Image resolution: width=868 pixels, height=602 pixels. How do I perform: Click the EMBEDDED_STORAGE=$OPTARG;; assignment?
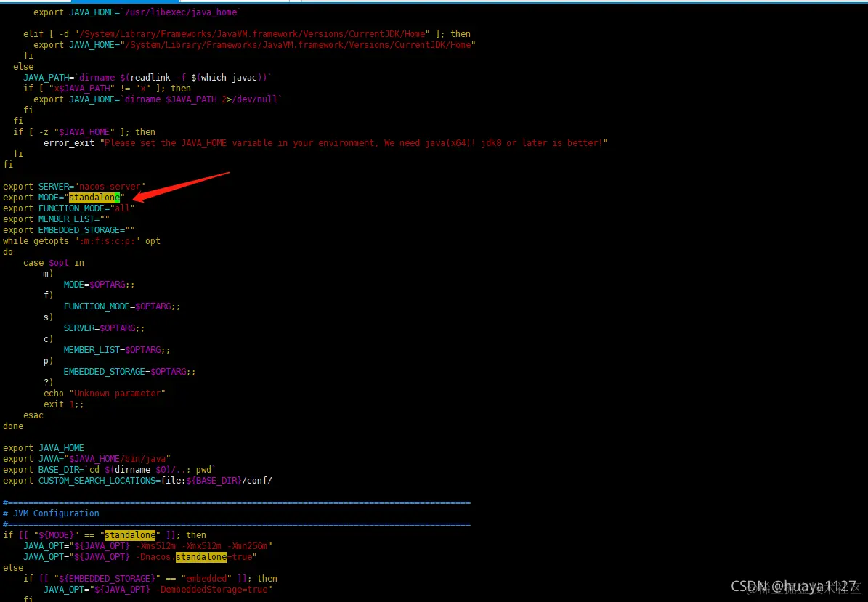tap(129, 372)
